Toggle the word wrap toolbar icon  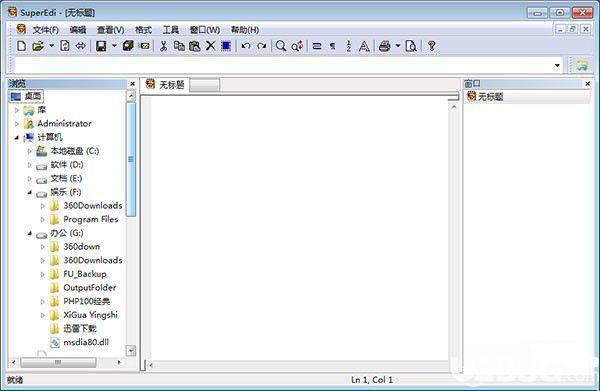[317, 46]
